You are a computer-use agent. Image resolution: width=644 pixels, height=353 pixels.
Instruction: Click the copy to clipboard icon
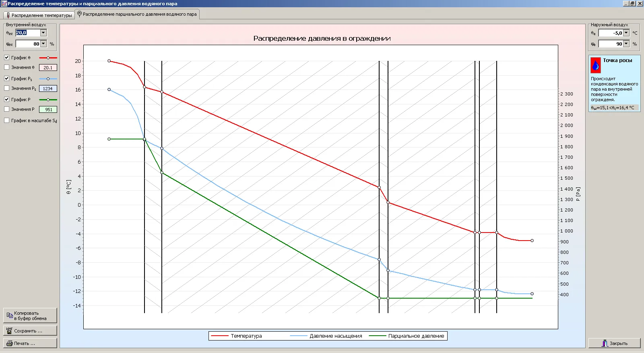10,315
